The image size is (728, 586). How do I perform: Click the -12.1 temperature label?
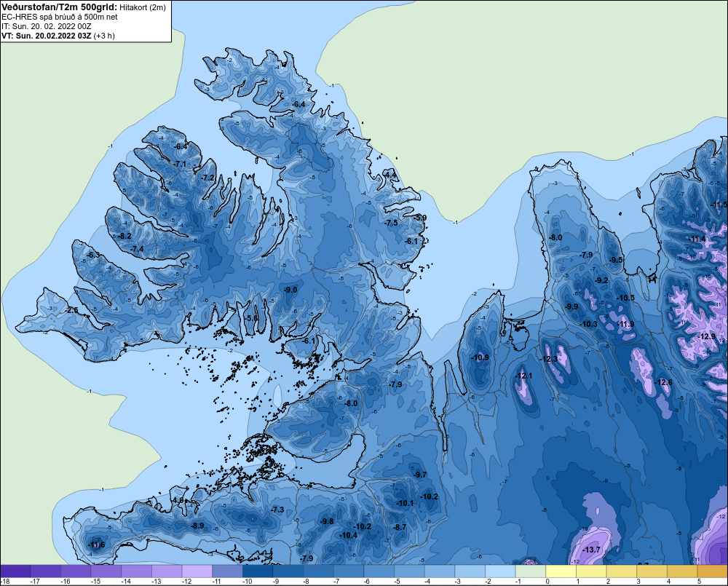[523, 376]
